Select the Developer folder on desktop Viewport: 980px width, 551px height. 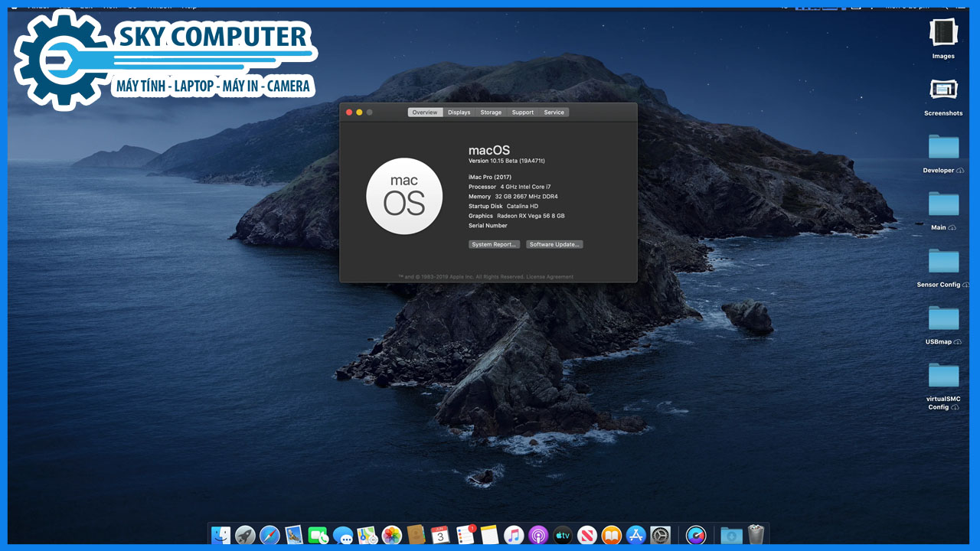point(943,147)
